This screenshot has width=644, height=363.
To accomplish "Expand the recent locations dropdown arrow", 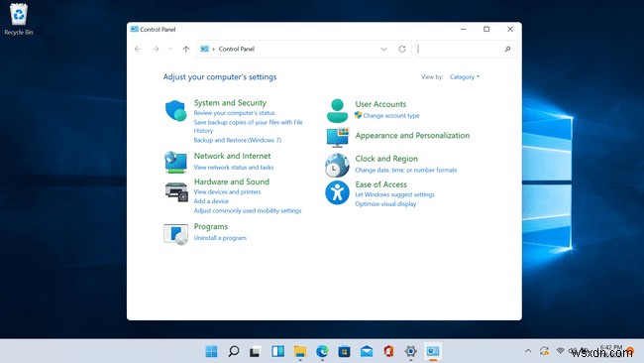I will tap(170, 49).
